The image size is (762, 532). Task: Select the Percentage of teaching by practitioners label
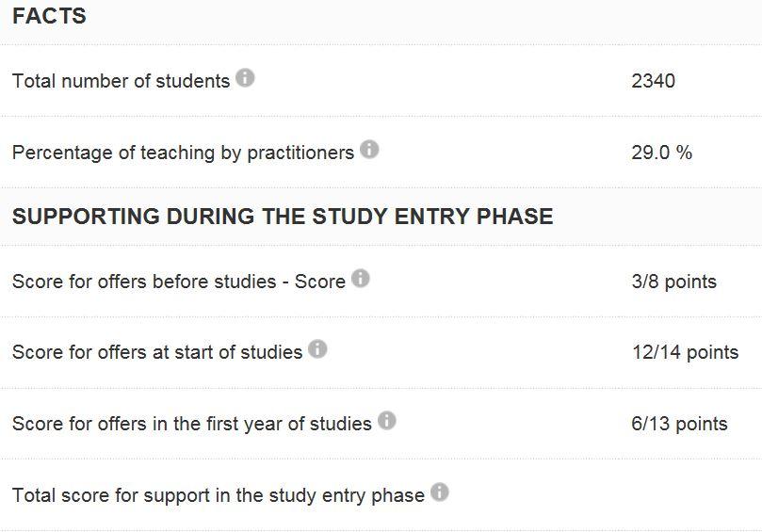183,153
